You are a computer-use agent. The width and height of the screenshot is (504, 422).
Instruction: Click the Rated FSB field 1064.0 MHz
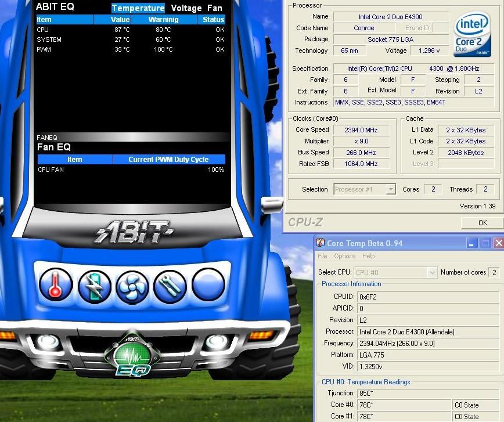[x=361, y=164]
